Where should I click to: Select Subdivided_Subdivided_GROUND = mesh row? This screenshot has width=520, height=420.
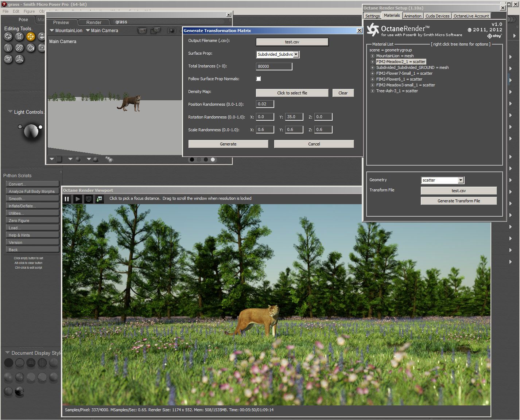(x=412, y=68)
